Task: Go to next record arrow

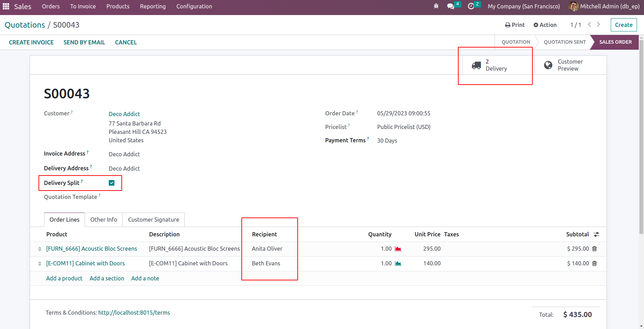Action: [599, 24]
